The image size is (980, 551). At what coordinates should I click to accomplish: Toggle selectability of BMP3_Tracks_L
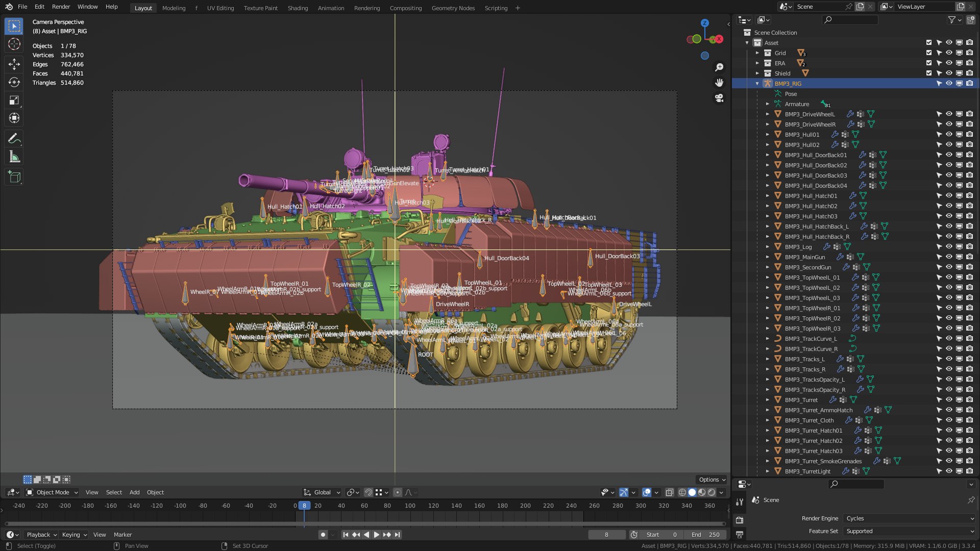[939, 359]
